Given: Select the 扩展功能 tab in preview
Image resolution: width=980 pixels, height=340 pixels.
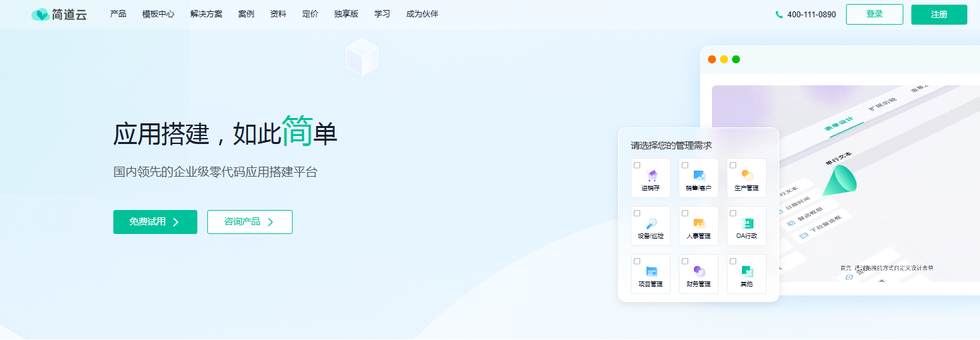Looking at the screenshot, I should pos(882,104).
